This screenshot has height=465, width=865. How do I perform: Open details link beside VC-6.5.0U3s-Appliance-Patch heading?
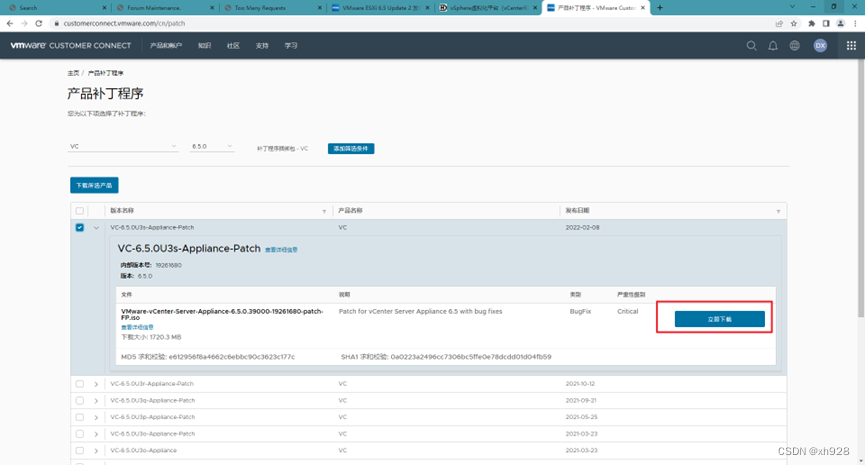(x=281, y=250)
